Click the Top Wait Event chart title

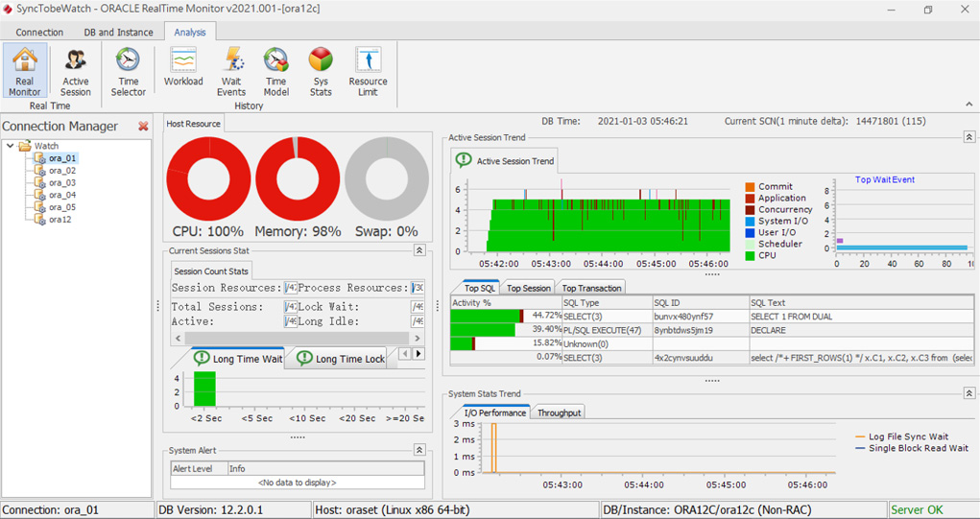884,179
